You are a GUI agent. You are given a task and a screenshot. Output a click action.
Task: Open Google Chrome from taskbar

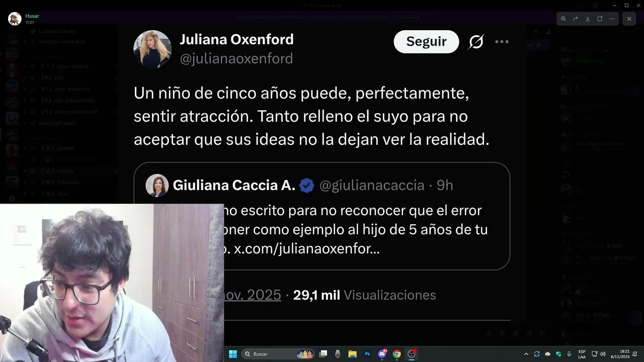(x=396, y=354)
